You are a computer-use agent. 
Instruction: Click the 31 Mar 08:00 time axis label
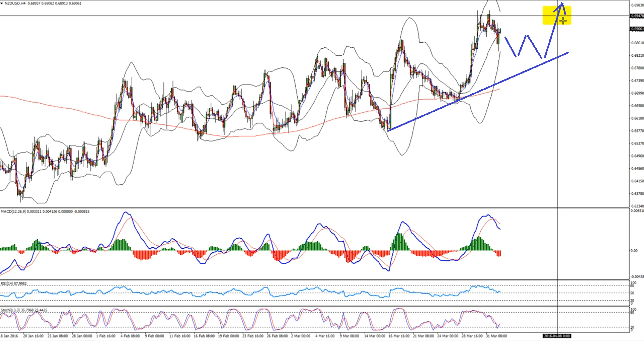tap(496, 336)
